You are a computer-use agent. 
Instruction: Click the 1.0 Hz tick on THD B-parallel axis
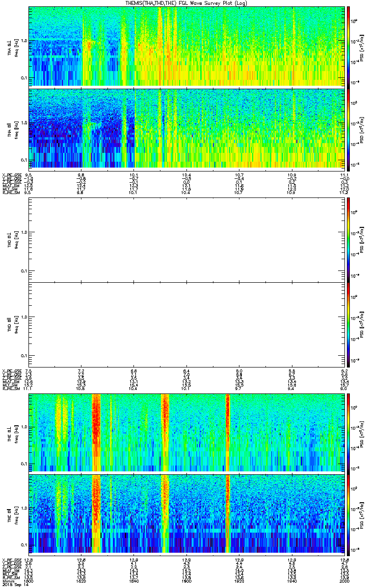[x=25, y=318]
